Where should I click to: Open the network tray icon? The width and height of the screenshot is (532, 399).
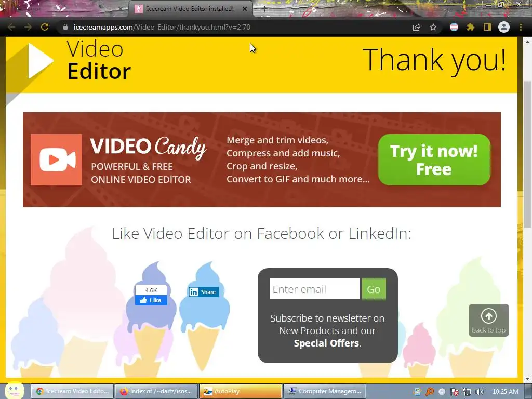(467, 392)
